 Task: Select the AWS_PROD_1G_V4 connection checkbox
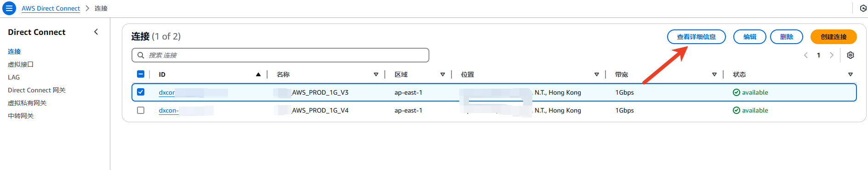tap(141, 110)
